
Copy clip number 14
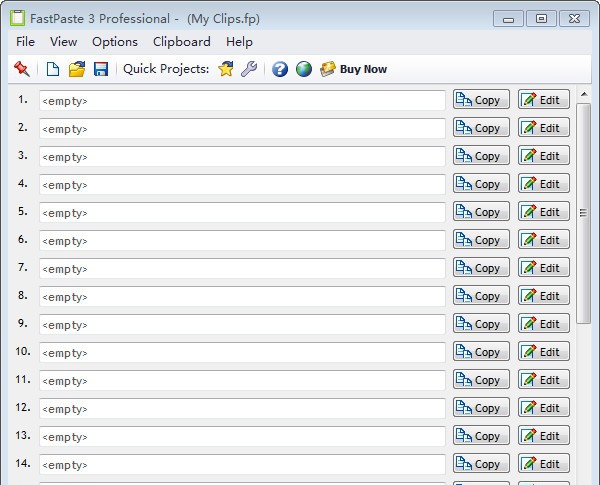[x=481, y=463]
